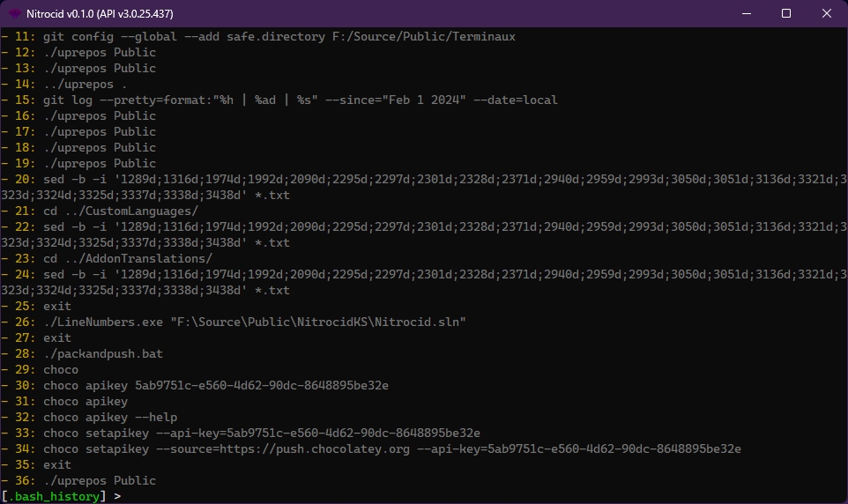
Task: Click history line 11 git config command
Action: point(279,36)
